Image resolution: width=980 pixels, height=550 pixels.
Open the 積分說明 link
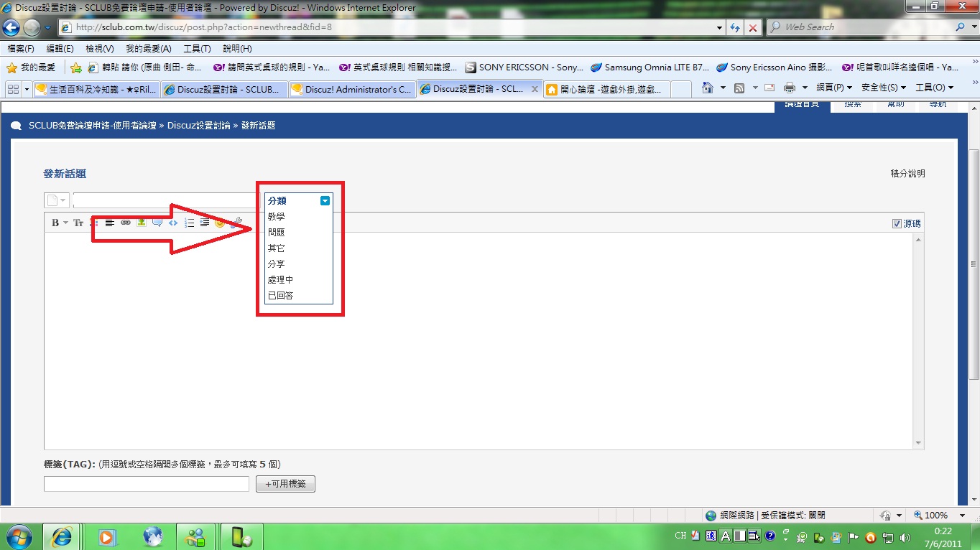click(x=907, y=174)
